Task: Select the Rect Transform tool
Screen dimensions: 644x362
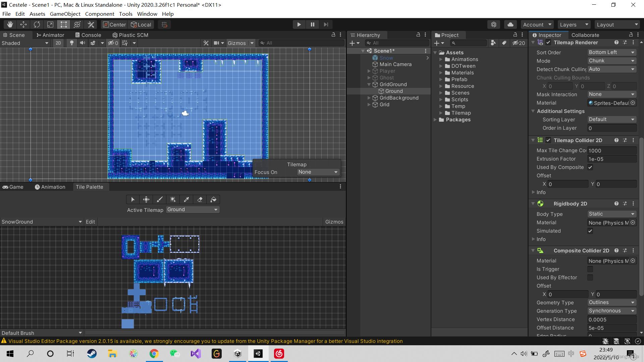Action: (x=64, y=24)
